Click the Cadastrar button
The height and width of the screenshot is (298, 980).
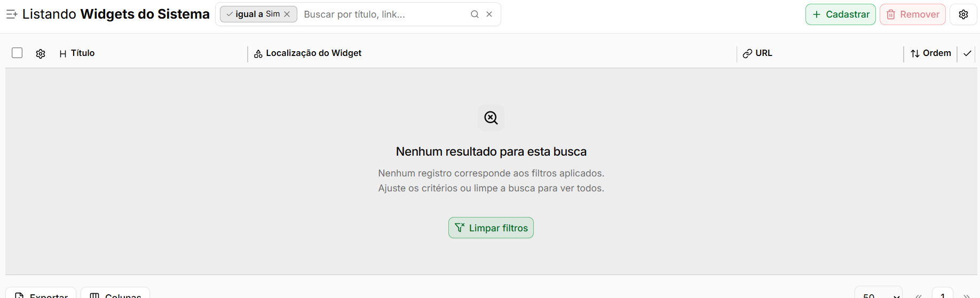tap(841, 14)
